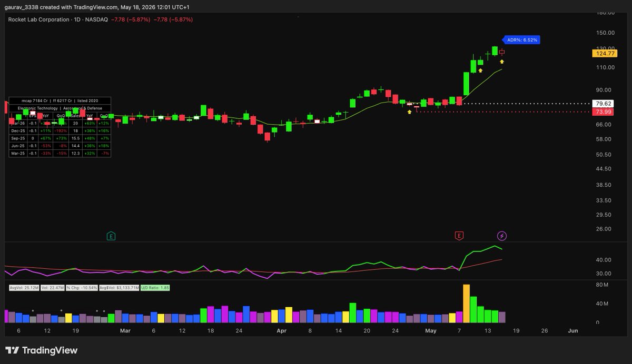Click the Jun date on time axis
This screenshot has height=364, width=632.
(573, 331)
